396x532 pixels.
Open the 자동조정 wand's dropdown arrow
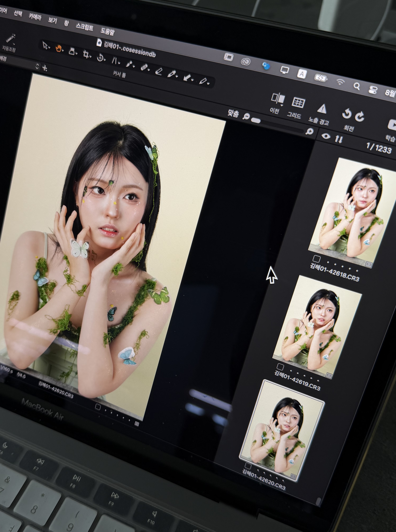[14, 44]
